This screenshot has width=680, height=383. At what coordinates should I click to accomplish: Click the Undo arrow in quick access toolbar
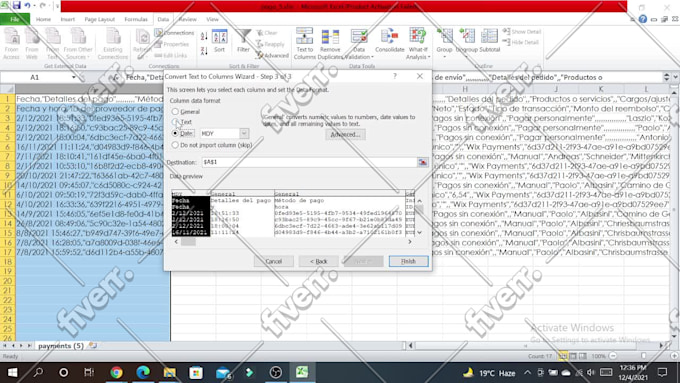click(28, 6)
